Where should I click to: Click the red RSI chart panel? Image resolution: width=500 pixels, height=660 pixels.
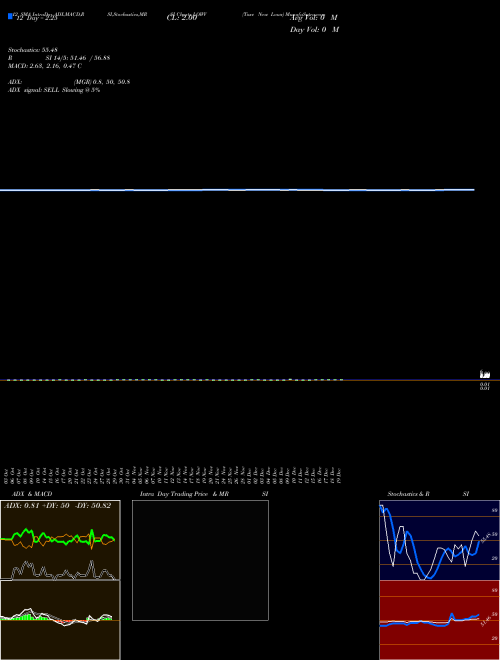439,620
